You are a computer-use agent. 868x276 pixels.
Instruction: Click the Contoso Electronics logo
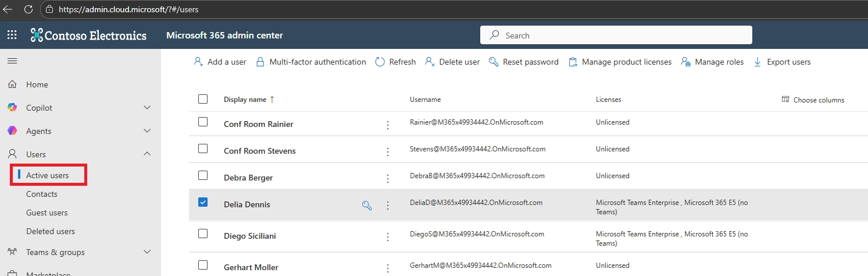coord(88,36)
